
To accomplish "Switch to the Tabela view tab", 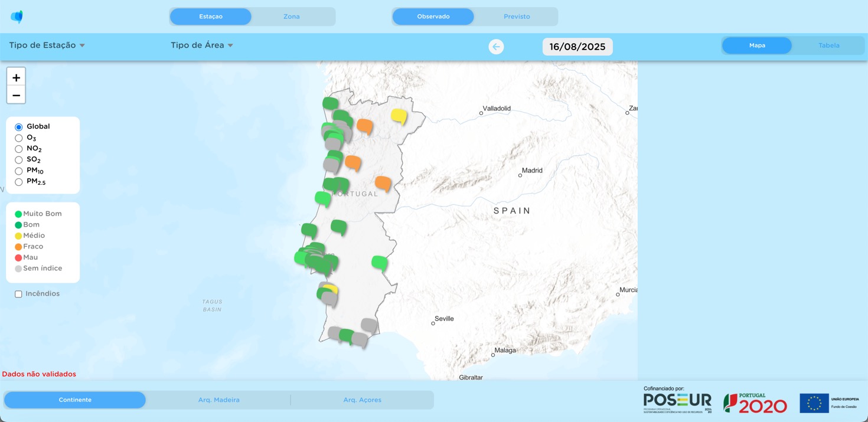I will coord(828,45).
